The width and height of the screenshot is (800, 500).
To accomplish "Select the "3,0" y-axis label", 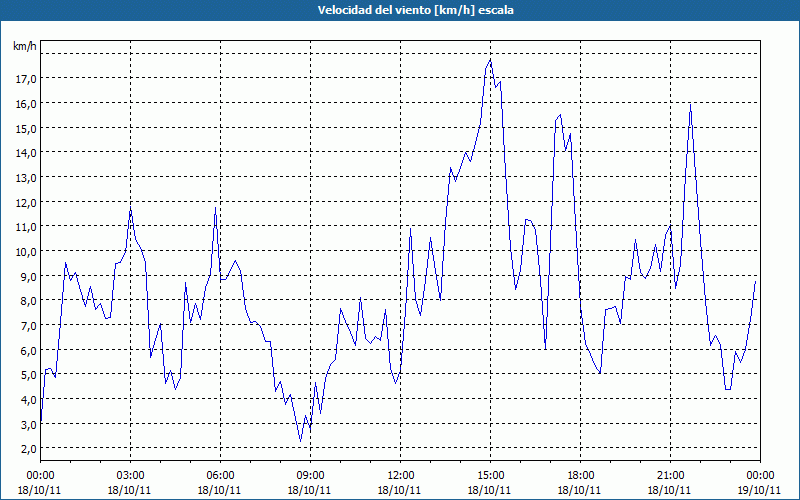I will [29, 424].
